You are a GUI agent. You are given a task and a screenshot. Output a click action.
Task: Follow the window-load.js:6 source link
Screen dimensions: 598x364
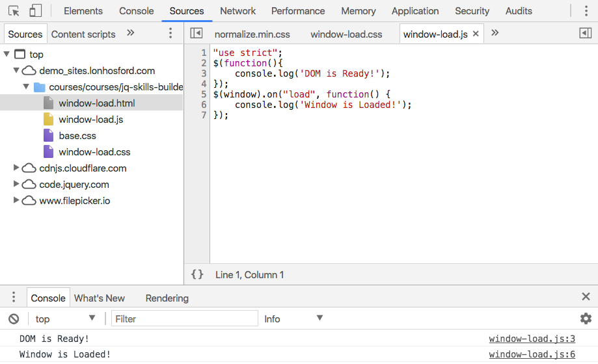point(532,354)
